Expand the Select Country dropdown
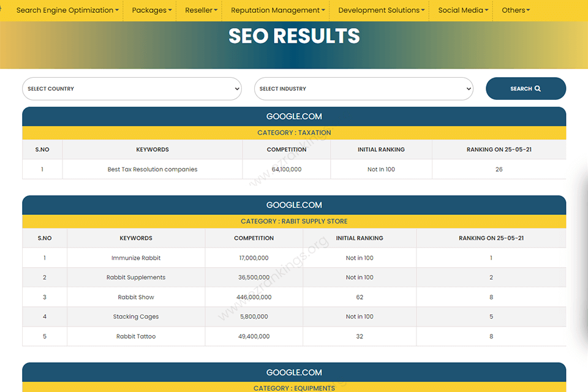Screen dimensions: 588x392 [x=132, y=89]
